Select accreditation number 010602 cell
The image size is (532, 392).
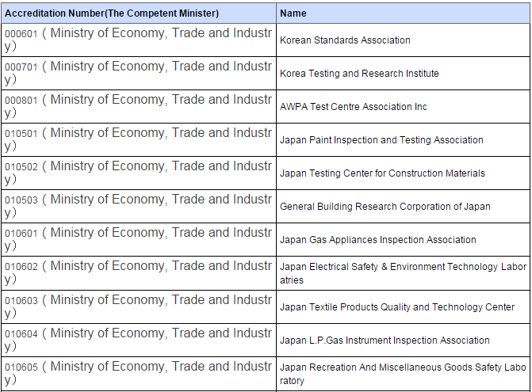(139, 272)
